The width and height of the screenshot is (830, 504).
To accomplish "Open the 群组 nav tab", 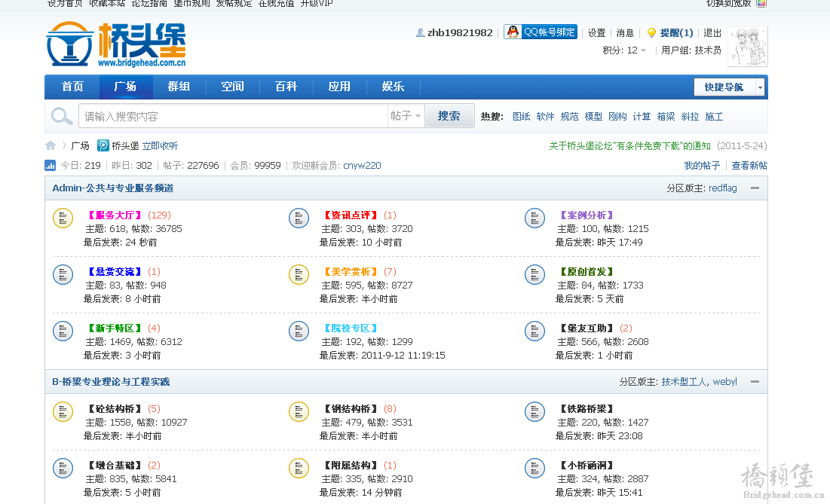I will click(179, 87).
